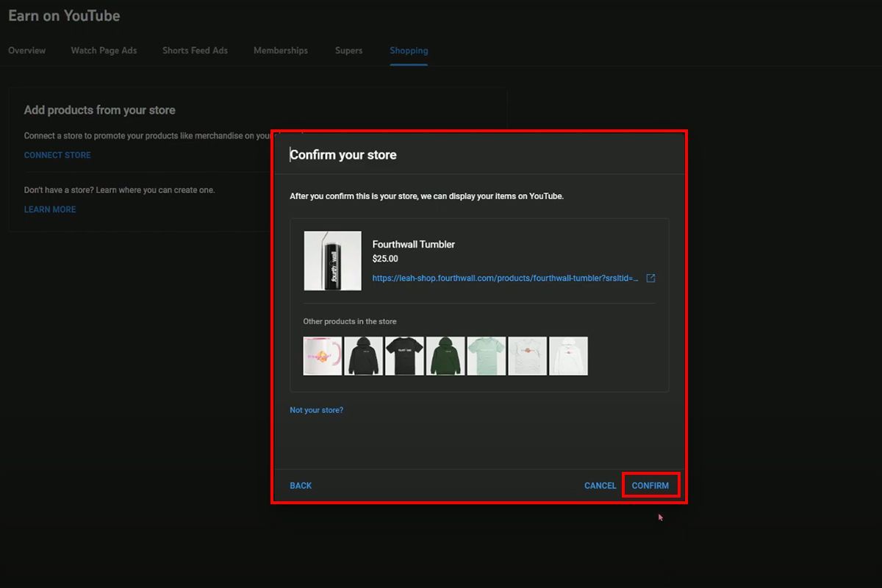Select the black hoodie product thumbnail
This screenshot has width=882, height=588.
coord(364,356)
